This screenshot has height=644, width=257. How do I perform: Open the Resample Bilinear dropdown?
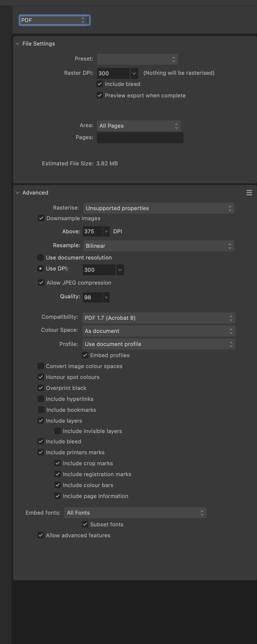[159, 246]
